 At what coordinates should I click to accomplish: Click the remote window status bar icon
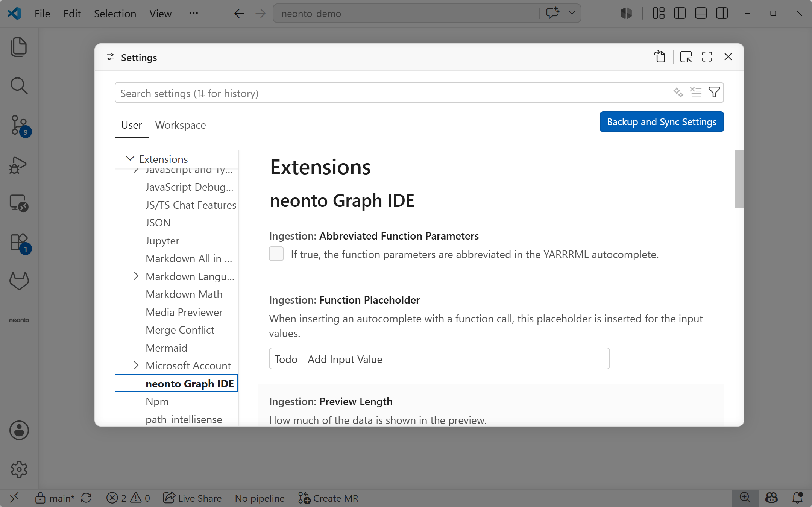tap(14, 498)
